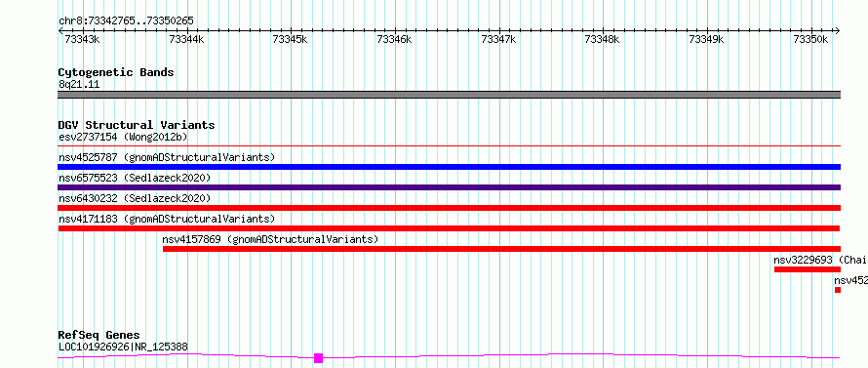Click the short nsv3229693 red bar
Image resolution: width=868 pixels, height=368 pixels.
tap(808, 269)
